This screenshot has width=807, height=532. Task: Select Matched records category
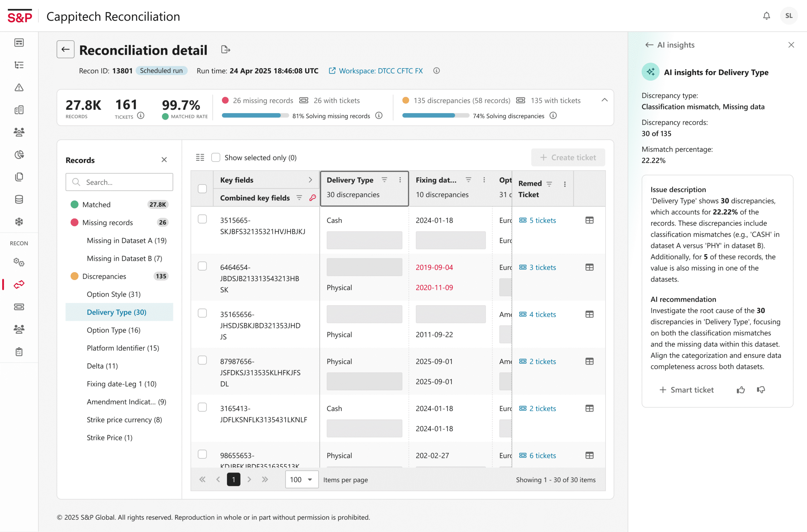pos(119,205)
